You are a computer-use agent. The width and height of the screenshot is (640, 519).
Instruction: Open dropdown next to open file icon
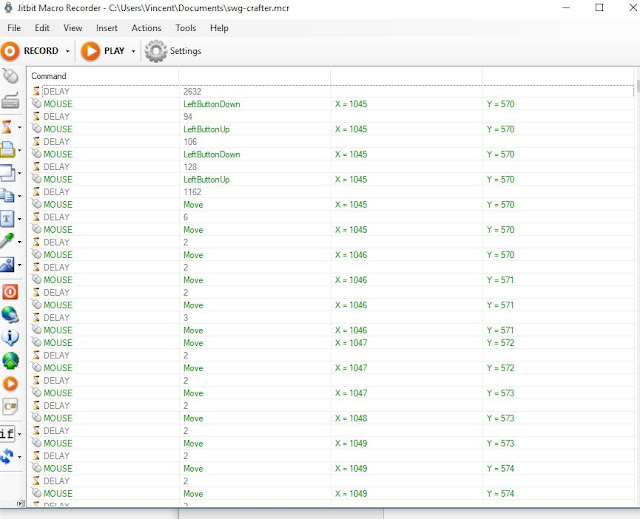(x=19, y=150)
